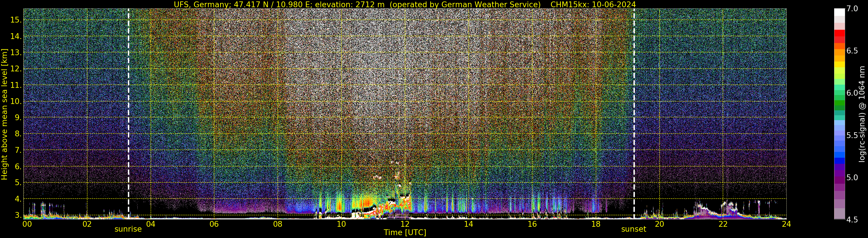Click the height axis tick '12.'
The image size is (868, 238).
click(16, 69)
